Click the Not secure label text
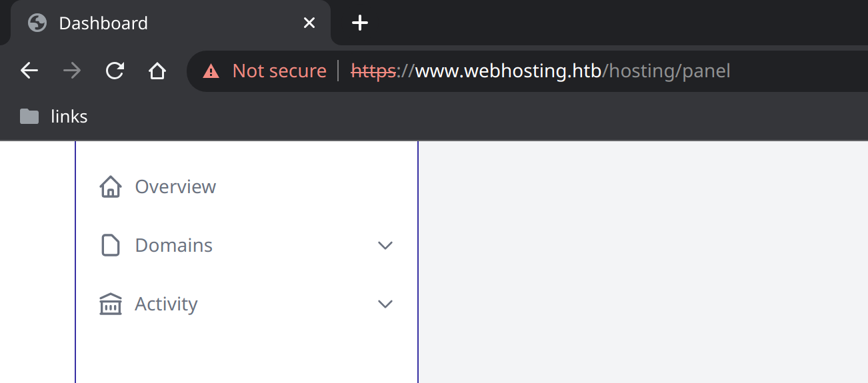The height and width of the screenshot is (383, 868). click(279, 71)
